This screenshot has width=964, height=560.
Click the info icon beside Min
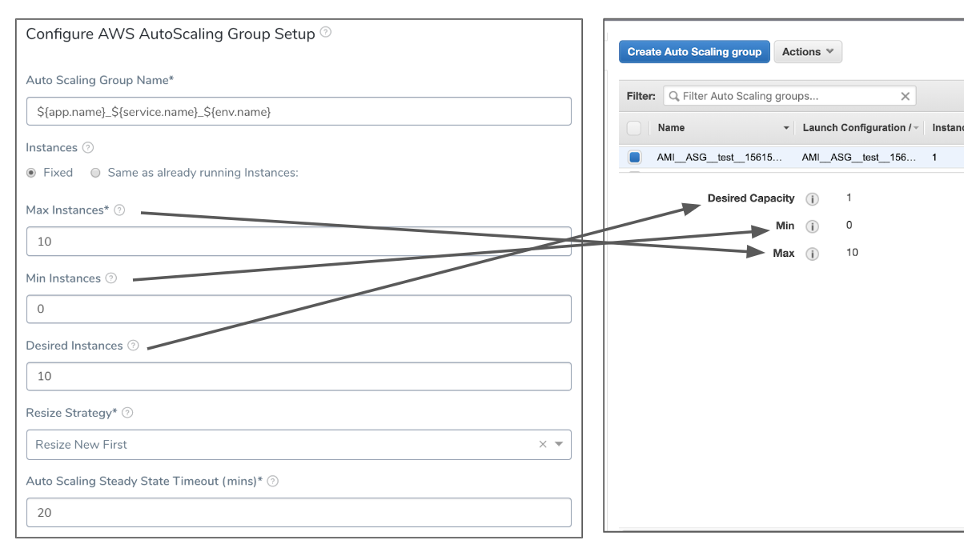pos(812,226)
